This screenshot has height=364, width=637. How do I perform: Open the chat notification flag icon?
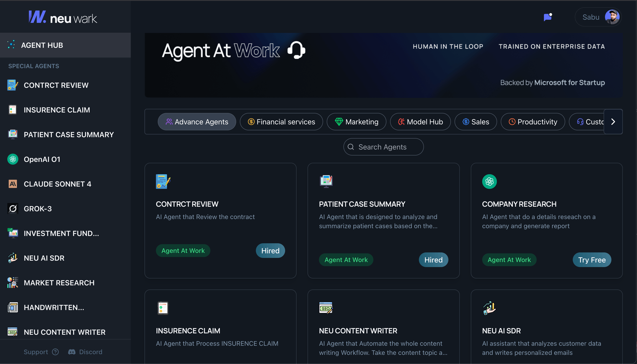click(548, 17)
